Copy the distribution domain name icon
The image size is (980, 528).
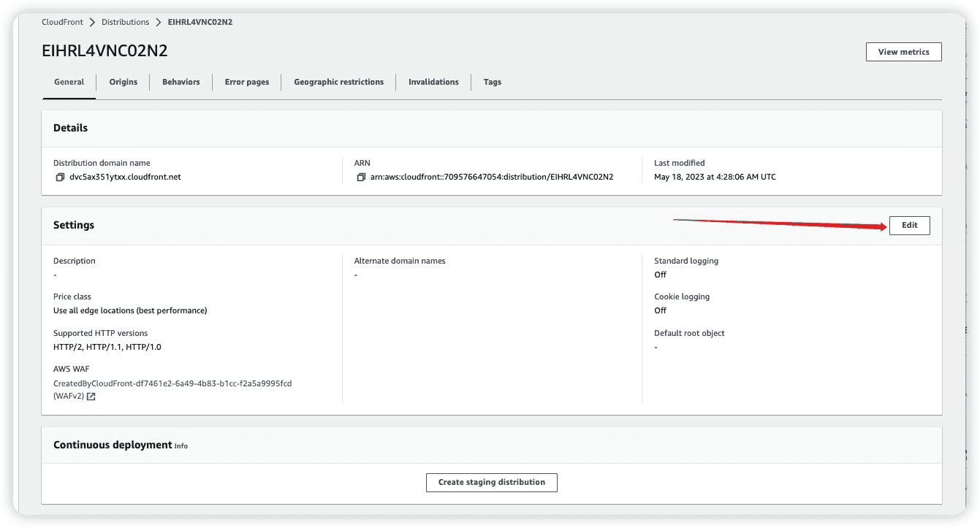click(x=60, y=177)
